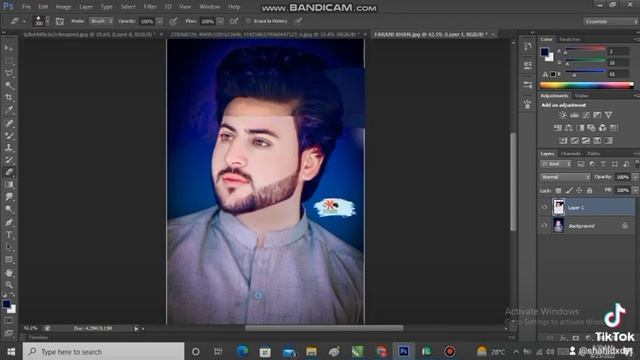Viewport: 640px width, 360px height.
Task: Open the Window menu
Action: pos(210,7)
